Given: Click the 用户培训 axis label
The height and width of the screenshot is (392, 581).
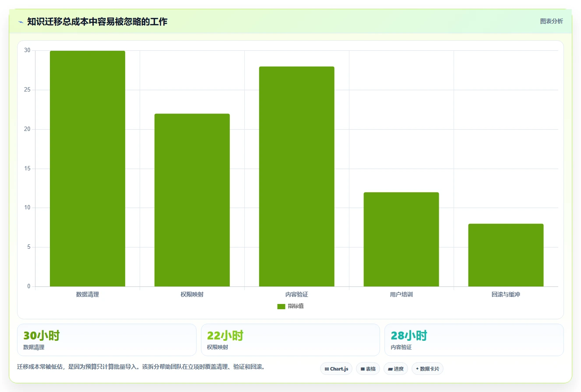Looking at the screenshot, I should point(401,295).
